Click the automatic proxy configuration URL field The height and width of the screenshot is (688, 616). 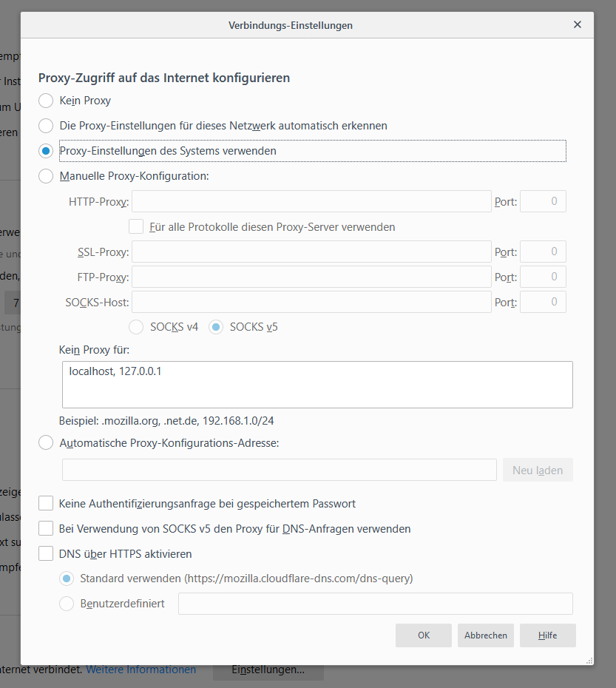279,471
